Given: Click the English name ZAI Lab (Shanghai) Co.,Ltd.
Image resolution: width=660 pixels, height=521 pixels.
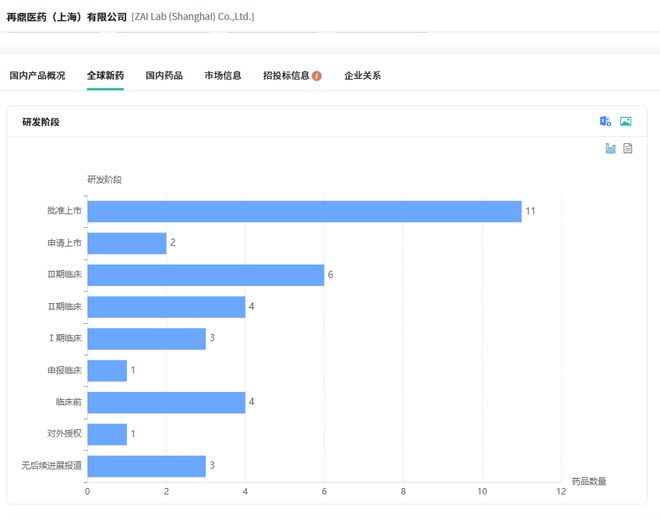Looking at the screenshot, I should point(193,17).
